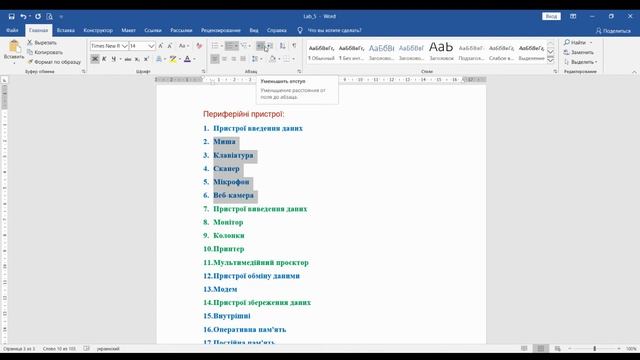The width and height of the screenshot is (640, 360).
Task: Decrease font size with the smaller A icon
Action: pyautogui.click(x=170, y=46)
